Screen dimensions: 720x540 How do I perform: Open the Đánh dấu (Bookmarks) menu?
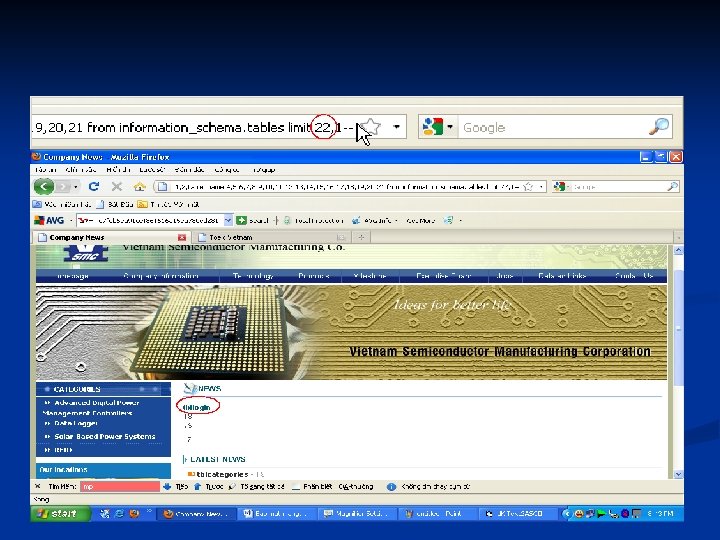(189, 170)
